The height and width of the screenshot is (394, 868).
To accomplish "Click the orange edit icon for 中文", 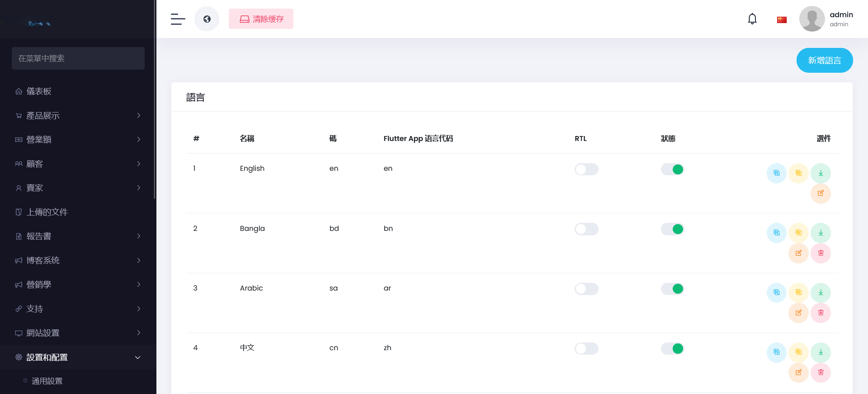I will click(x=798, y=372).
